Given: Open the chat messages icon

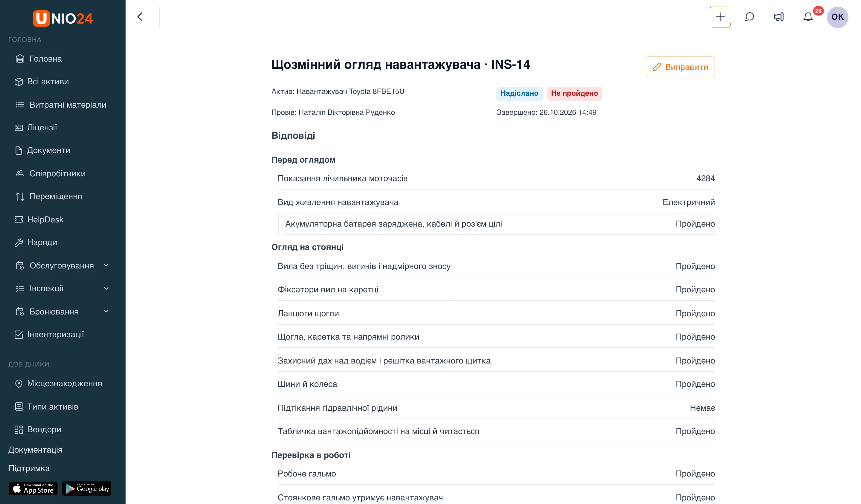Looking at the screenshot, I should [749, 17].
